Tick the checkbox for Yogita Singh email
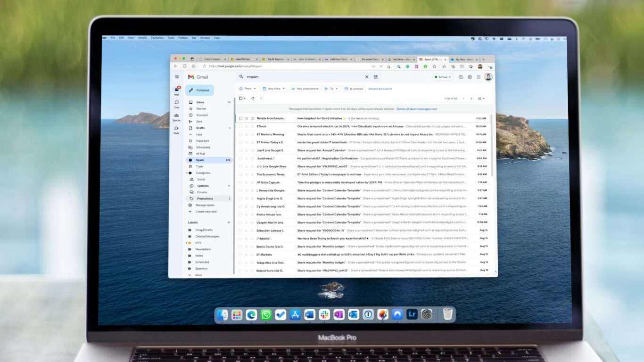 tap(240, 198)
